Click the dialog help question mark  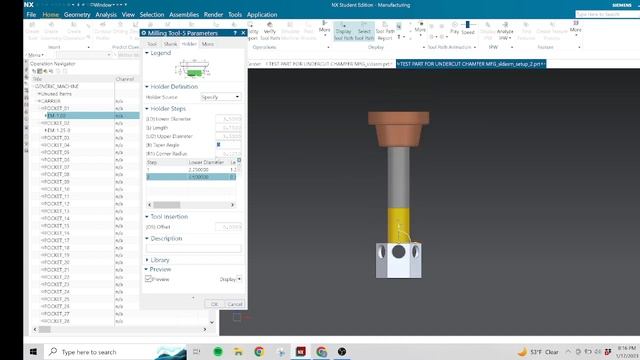(235, 33)
